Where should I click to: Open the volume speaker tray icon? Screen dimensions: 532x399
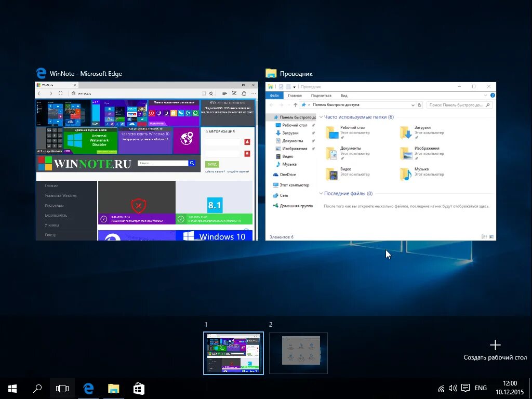(453, 389)
